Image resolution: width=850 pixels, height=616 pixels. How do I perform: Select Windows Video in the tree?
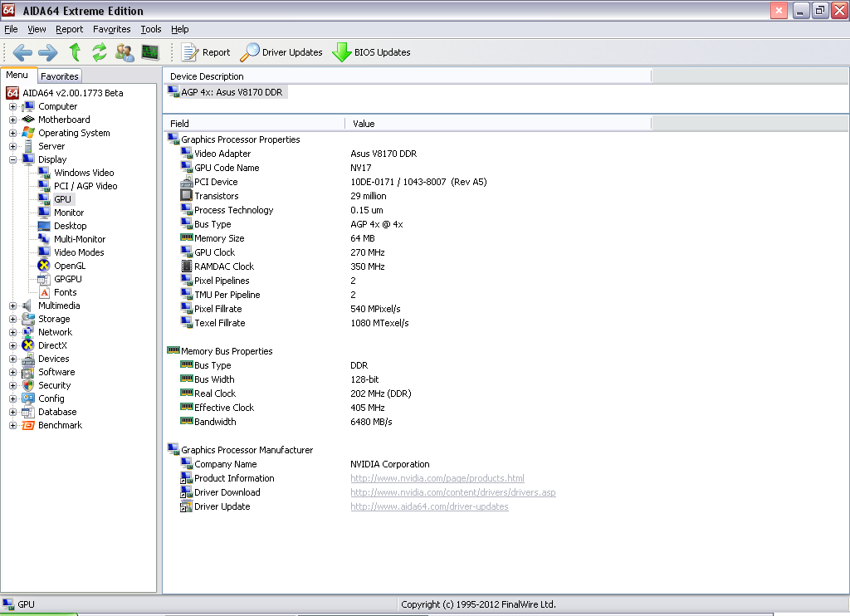coord(84,173)
